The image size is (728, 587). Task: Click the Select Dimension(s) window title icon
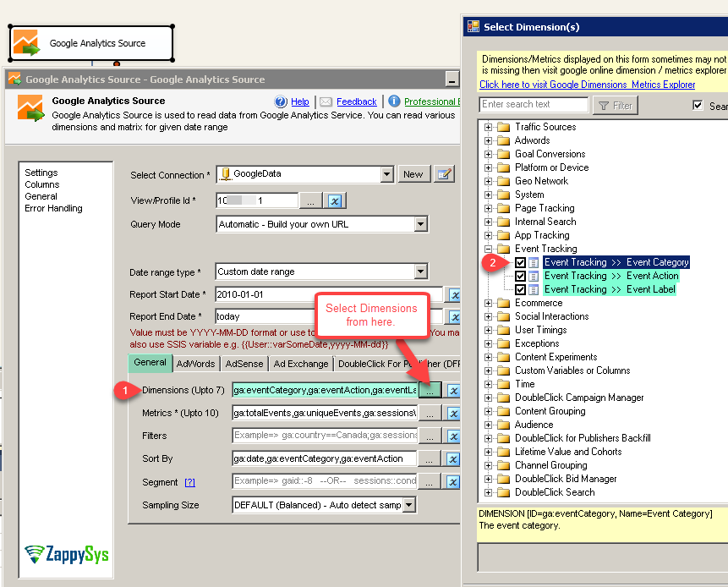(473, 26)
